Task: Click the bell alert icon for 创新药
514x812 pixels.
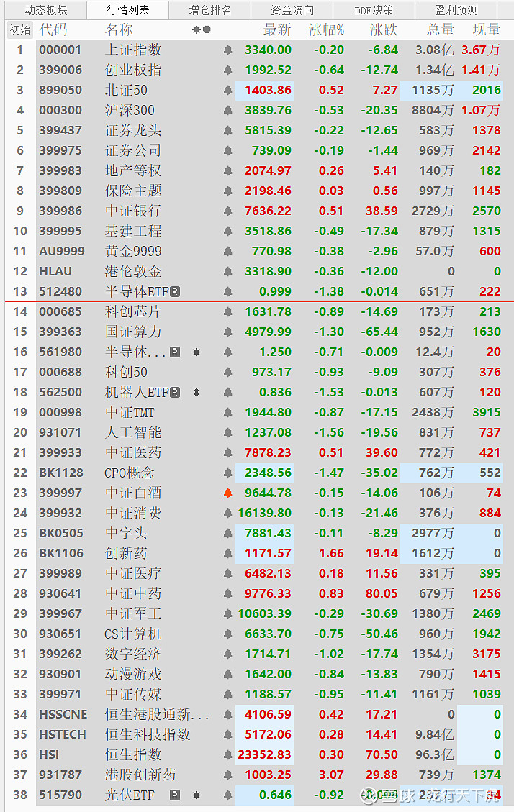Action: point(227,554)
